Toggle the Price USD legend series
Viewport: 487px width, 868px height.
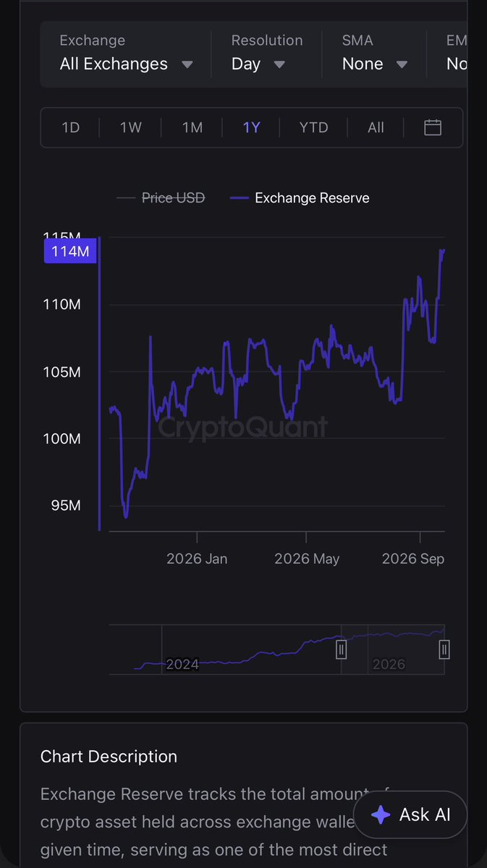click(161, 197)
